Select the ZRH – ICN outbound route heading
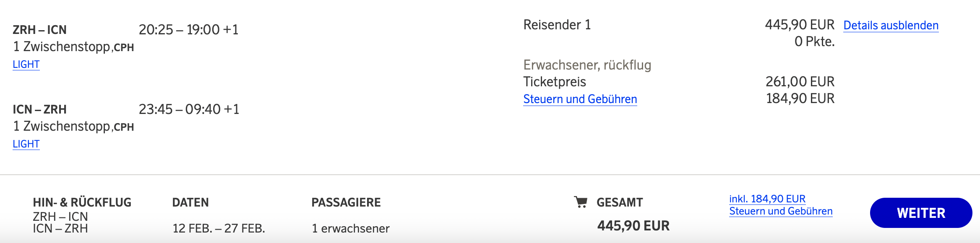This screenshot has width=980, height=243. pos(39,30)
